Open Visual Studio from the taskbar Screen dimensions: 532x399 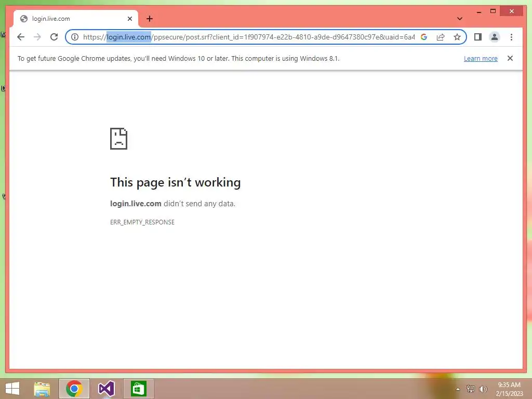(106, 389)
